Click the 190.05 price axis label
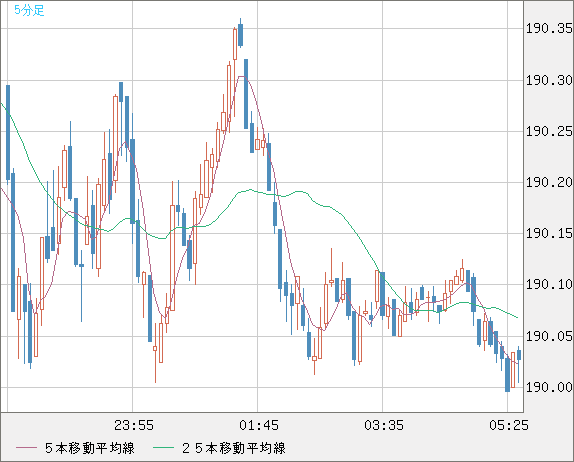Screen dimensions: 574x462 click(549, 336)
